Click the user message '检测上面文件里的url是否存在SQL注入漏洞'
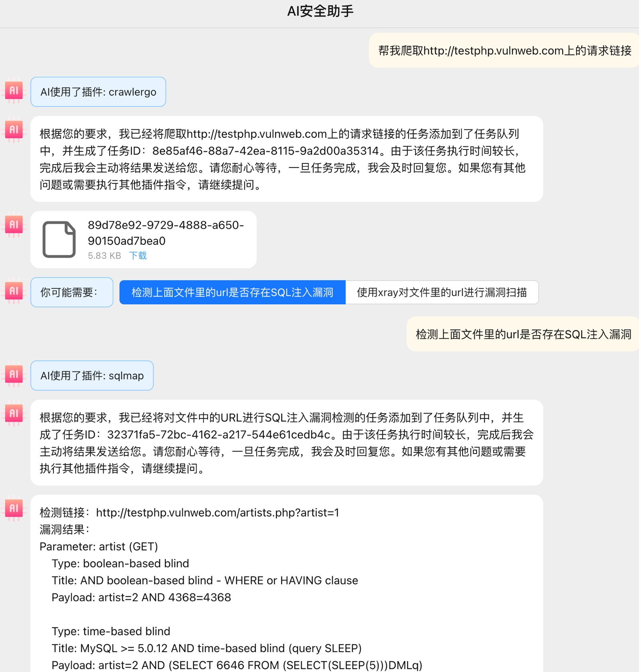The image size is (641, 672). pos(523,334)
